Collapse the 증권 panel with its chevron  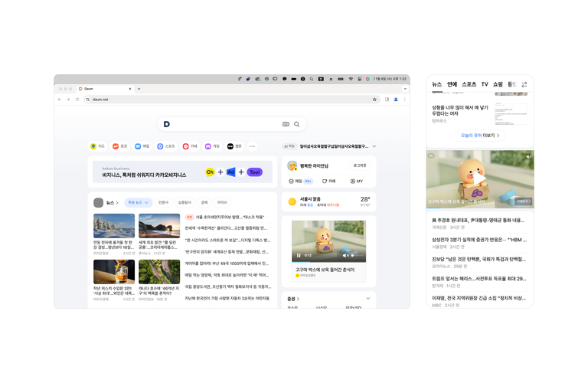coord(367,299)
